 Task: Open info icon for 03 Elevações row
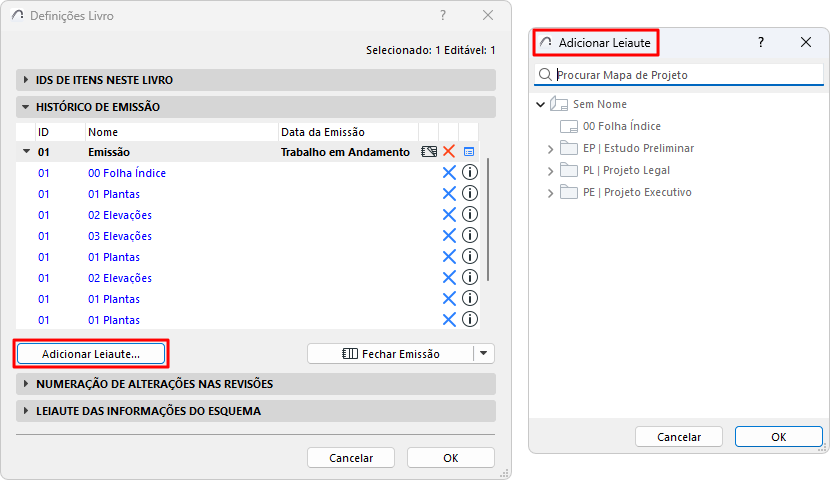coord(469,236)
